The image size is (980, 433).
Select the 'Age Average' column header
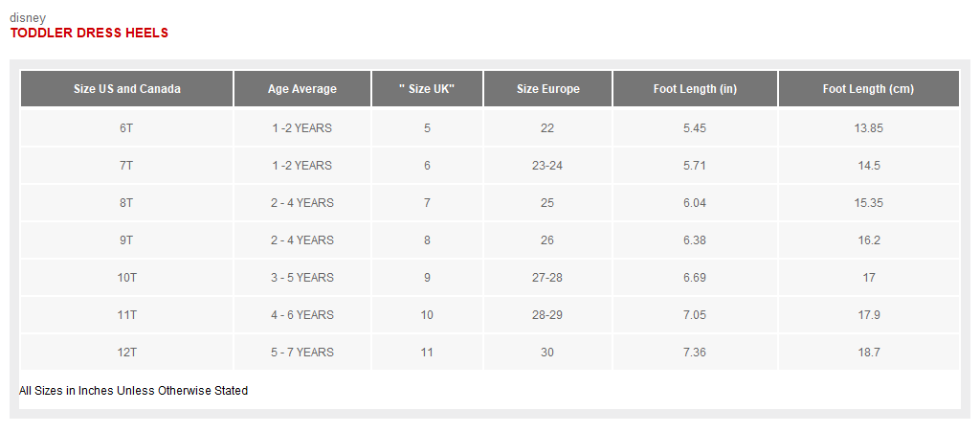pos(301,89)
